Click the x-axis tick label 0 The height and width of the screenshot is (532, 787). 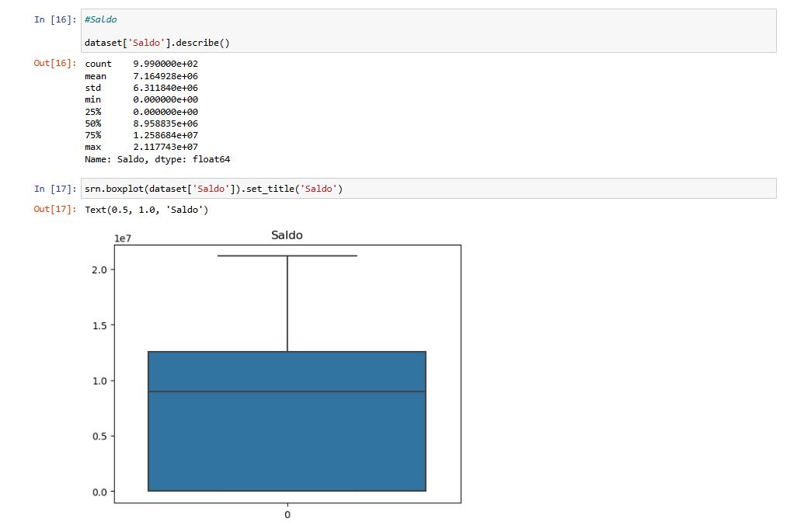click(287, 515)
